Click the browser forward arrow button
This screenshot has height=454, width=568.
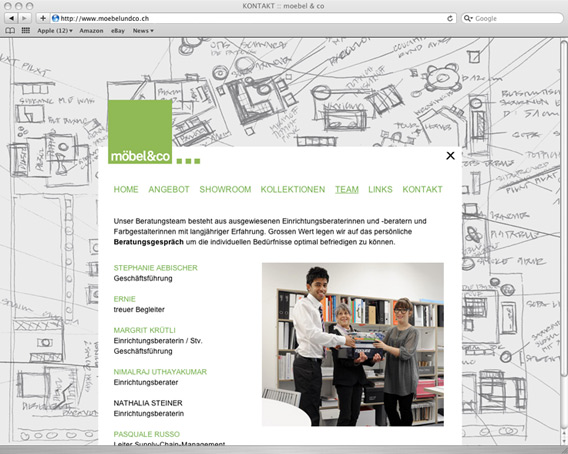(24, 18)
